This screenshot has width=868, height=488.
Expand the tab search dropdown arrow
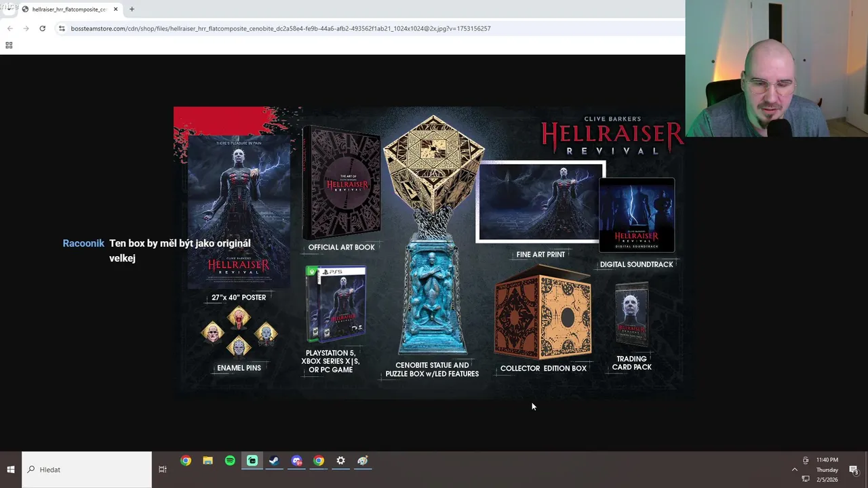point(8,9)
